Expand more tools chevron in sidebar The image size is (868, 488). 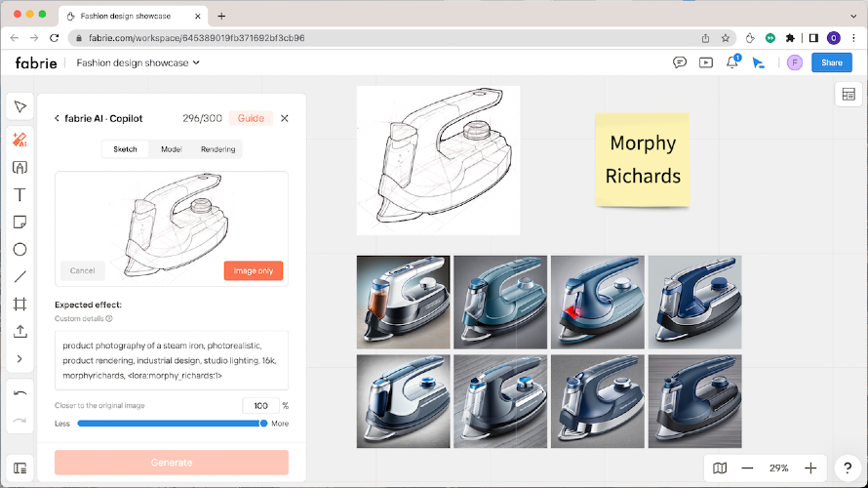pyautogui.click(x=20, y=359)
